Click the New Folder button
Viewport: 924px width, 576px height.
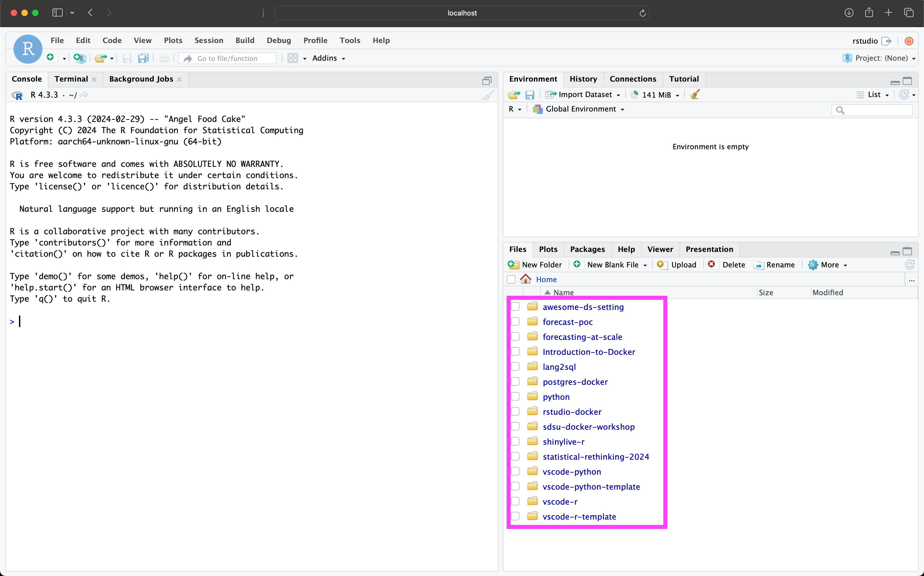click(x=535, y=265)
